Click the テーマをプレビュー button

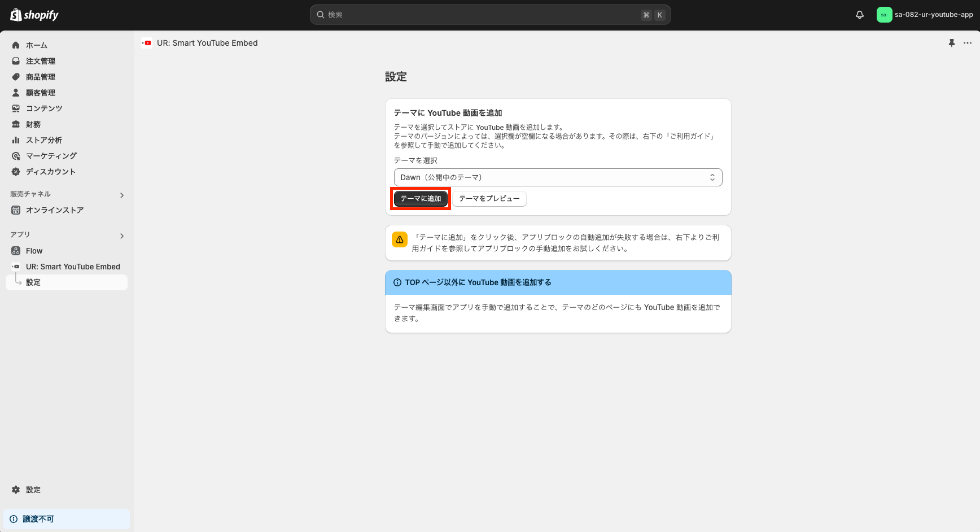pyautogui.click(x=489, y=198)
